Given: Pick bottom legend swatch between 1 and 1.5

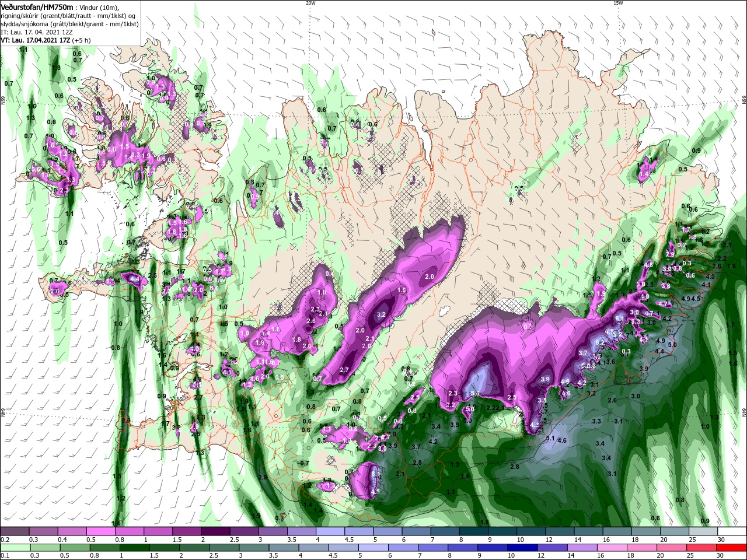Looking at the screenshot, I should [x=134, y=548].
